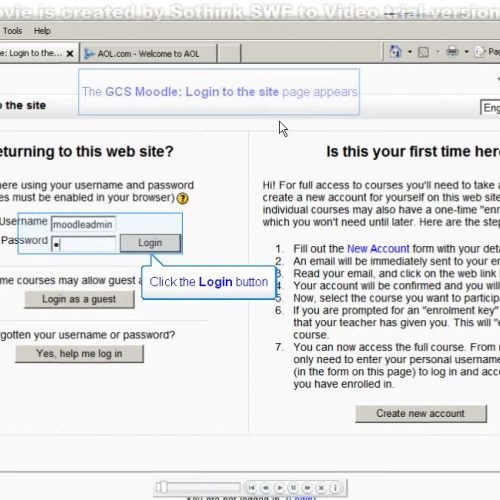Open the New Account link
Screen dimensions: 500x500
point(378,249)
